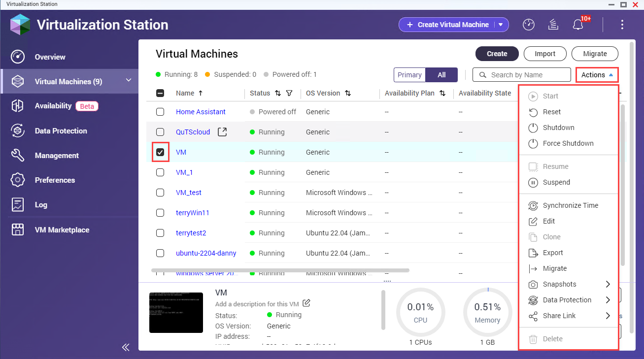This screenshot has width=644, height=359.
Task: Open the three-dot more options menu
Action: click(622, 25)
